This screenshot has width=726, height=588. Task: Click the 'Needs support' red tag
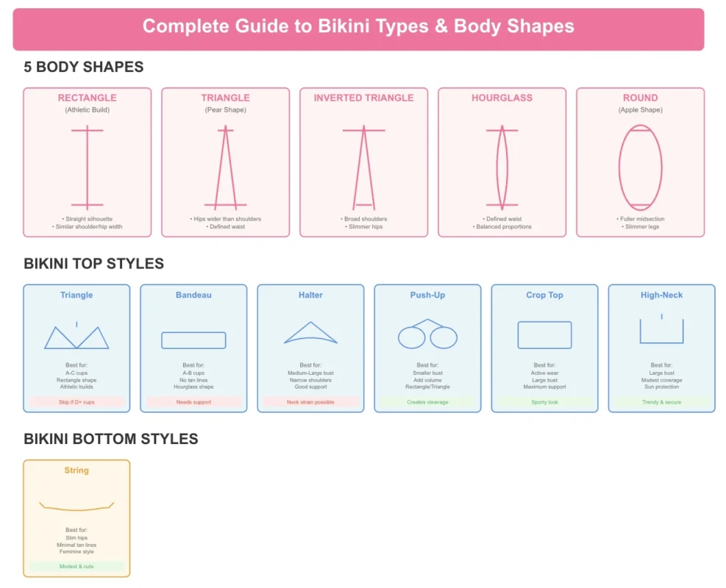193,402
